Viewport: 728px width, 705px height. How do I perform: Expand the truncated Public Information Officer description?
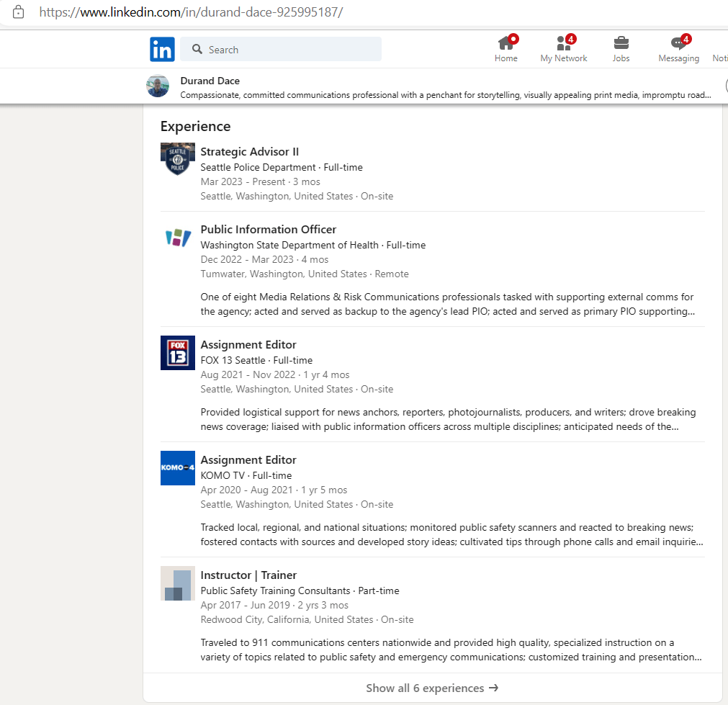click(x=691, y=312)
